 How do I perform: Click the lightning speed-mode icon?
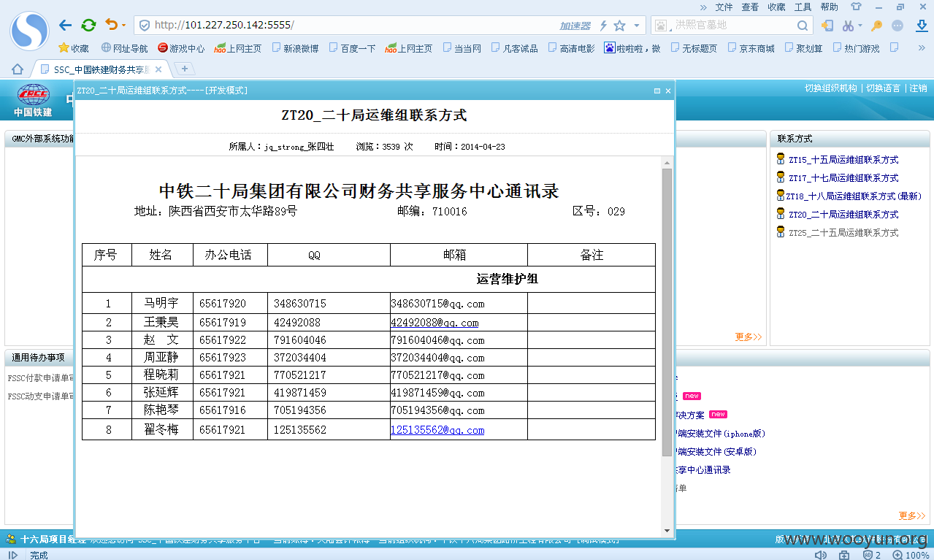[603, 26]
